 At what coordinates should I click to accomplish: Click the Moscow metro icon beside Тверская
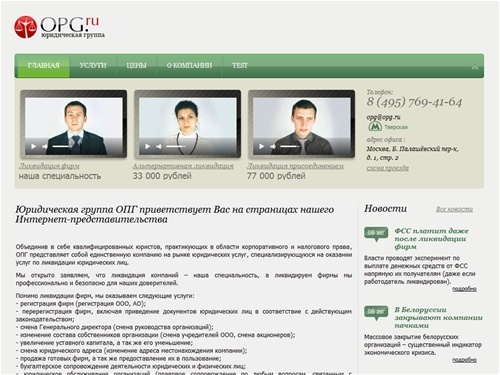point(375,127)
